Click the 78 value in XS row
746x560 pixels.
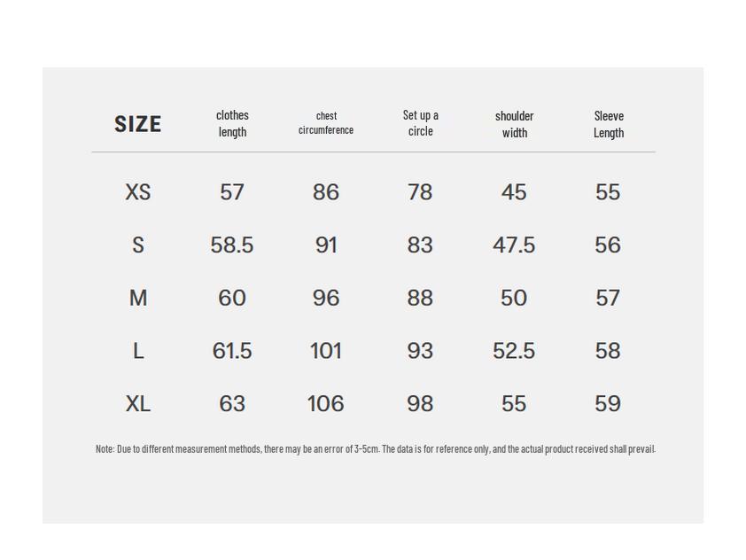pos(420,192)
